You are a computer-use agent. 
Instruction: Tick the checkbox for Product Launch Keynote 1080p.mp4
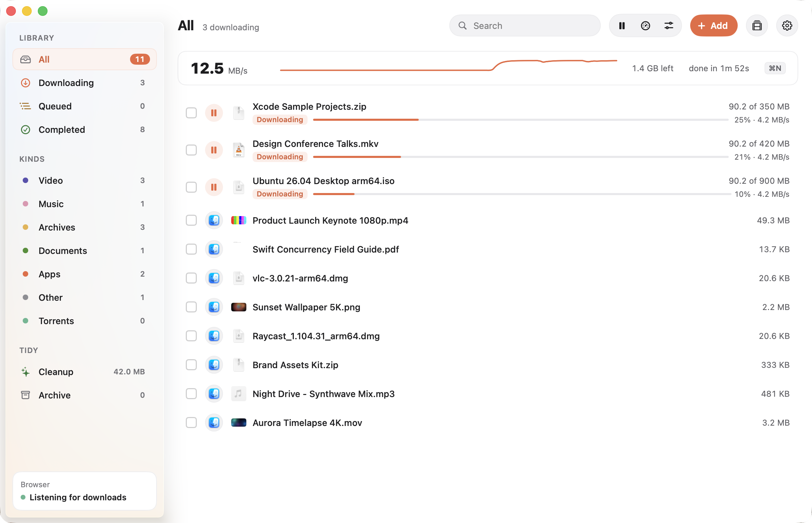(191, 220)
